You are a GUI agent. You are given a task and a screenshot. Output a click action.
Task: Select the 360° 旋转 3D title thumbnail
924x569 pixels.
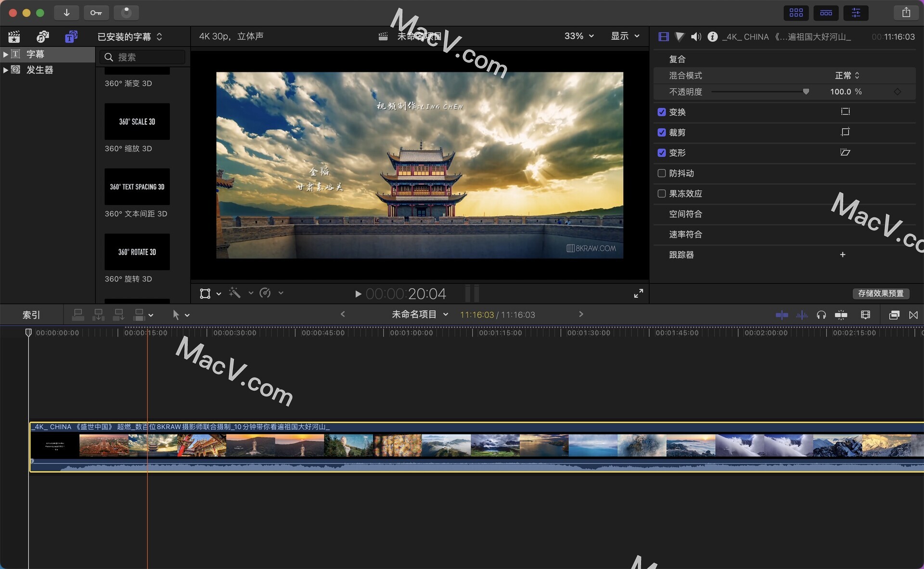tap(137, 252)
